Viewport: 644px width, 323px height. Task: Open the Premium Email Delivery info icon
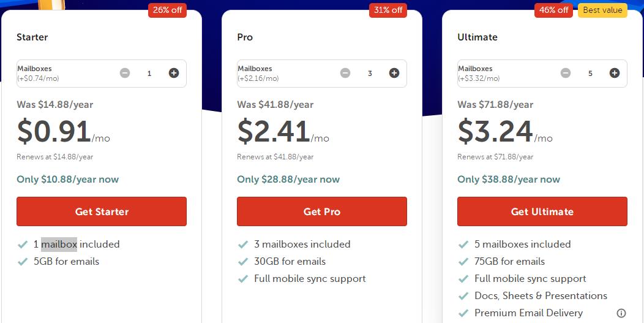coord(621,313)
